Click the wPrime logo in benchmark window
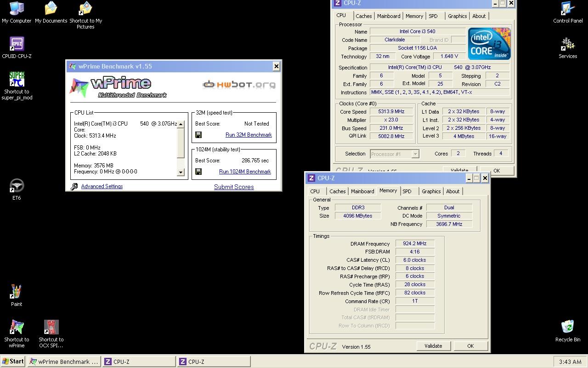588x368 pixels. [x=119, y=87]
